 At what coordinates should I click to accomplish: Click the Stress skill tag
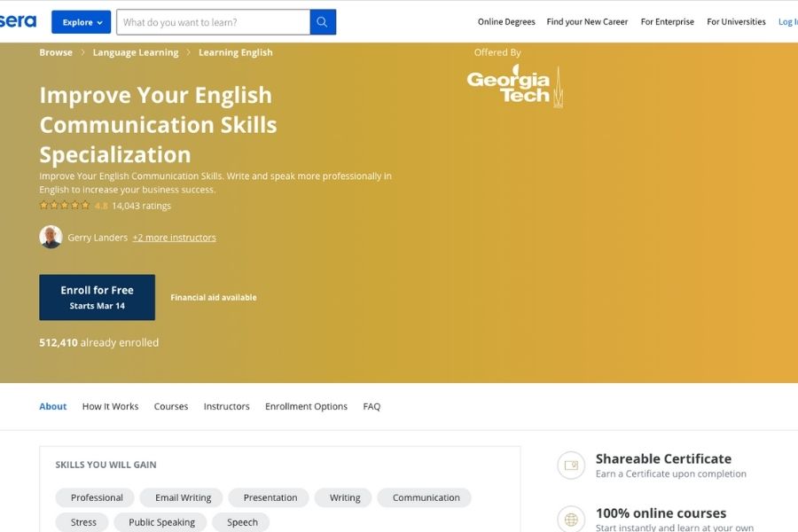coord(82,522)
